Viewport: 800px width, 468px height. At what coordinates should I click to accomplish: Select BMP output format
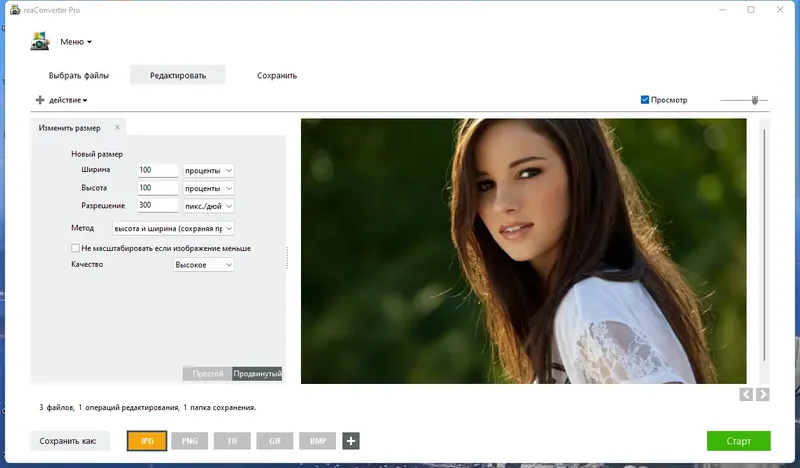pyautogui.click(x=318, y=441)
